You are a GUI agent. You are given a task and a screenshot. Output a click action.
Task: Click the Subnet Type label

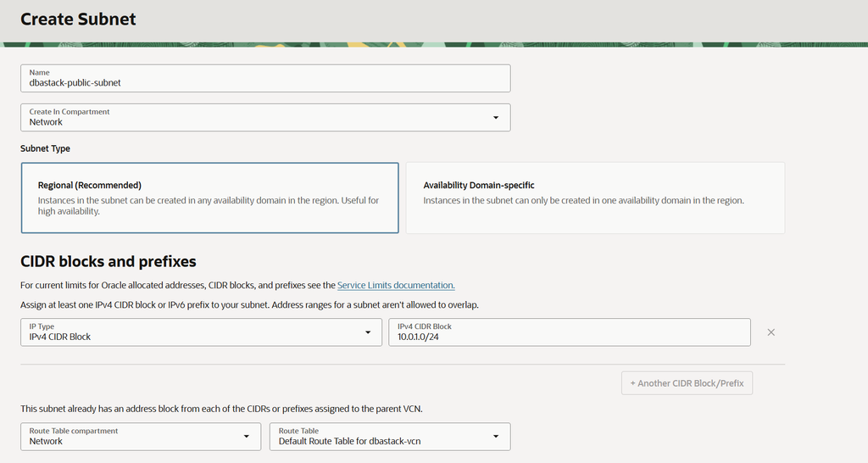(x=46, y=148)
